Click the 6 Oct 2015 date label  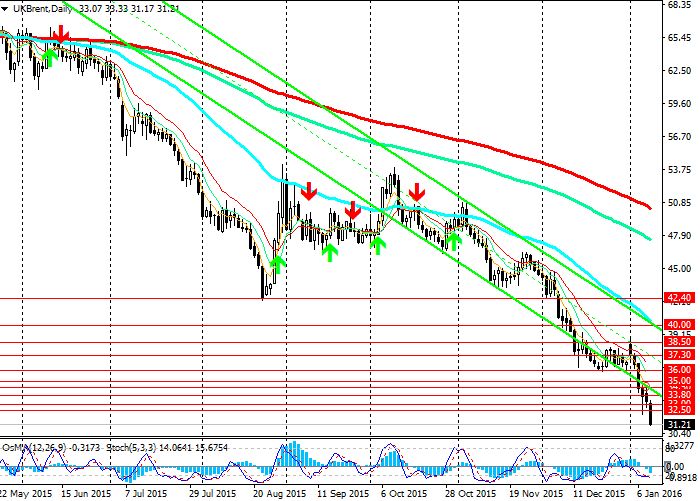coord(404,493)
